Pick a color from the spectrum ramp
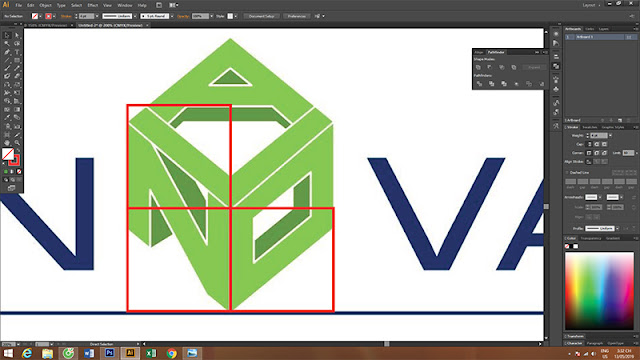The image size is (640, 360). [599, 291]
